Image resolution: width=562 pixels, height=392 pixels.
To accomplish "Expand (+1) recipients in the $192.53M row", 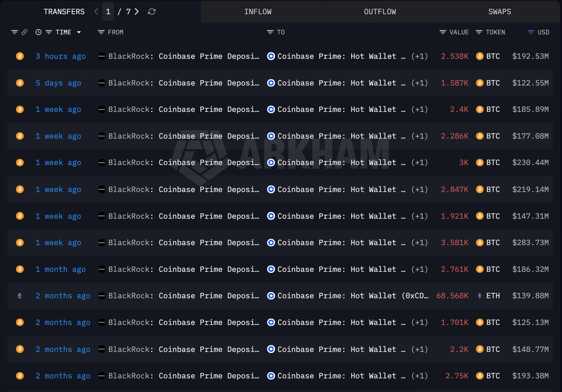I will [420, 56].
